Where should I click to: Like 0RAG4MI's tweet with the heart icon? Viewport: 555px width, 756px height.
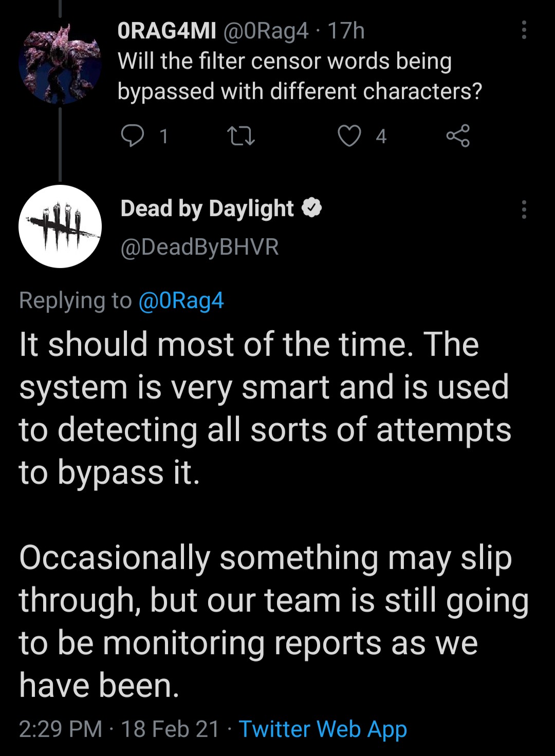349,136
